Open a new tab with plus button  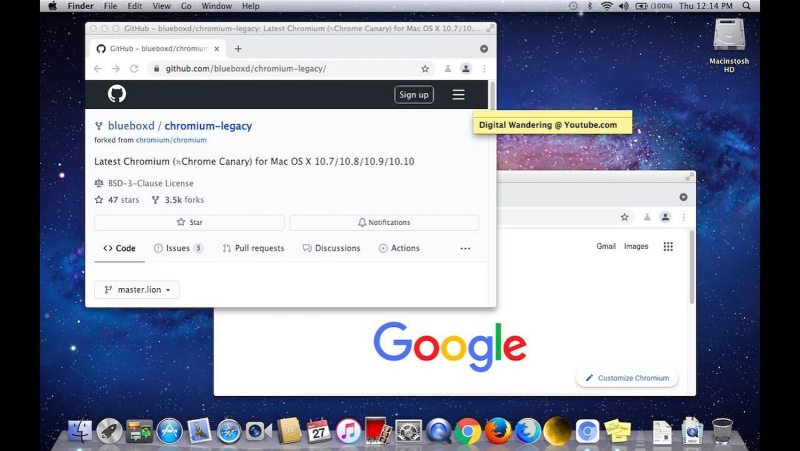(x=238, y=48)
